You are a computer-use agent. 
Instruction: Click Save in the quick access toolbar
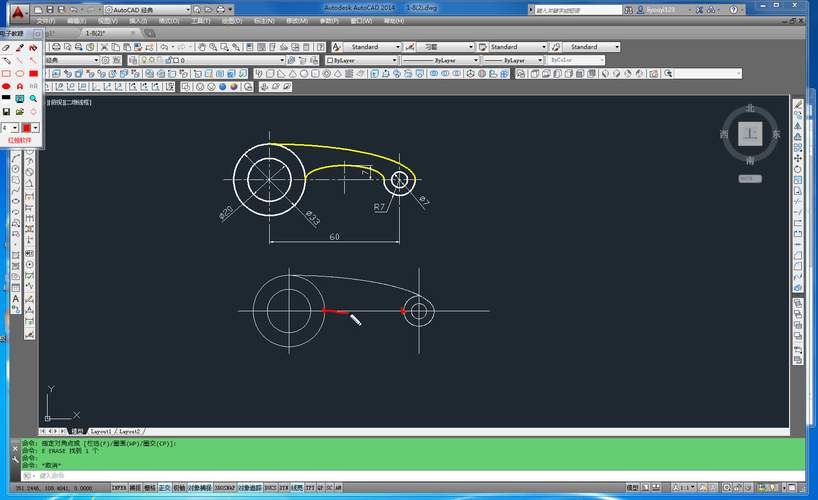click(x=50, y=9)
